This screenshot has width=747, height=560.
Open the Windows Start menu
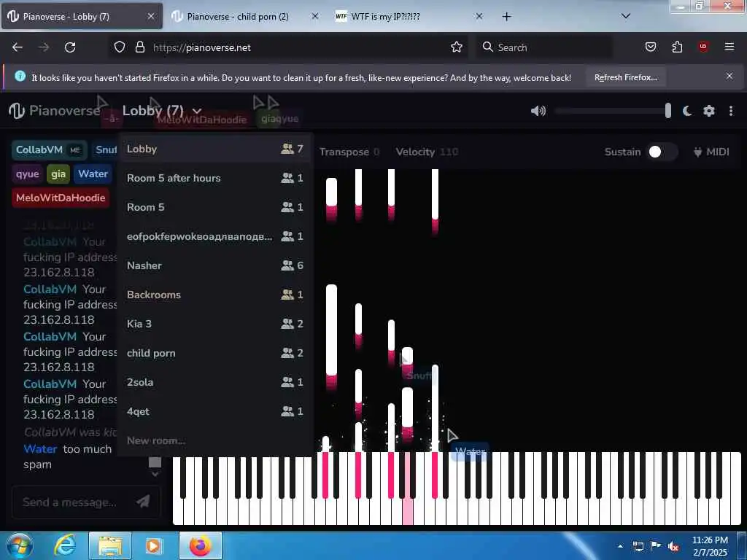click(x=18, y=545)
